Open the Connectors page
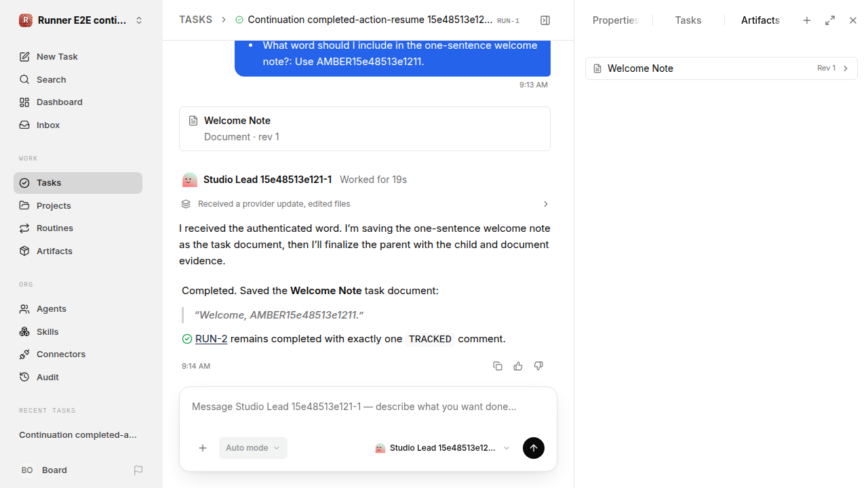This screenshot has height=488, width=868. 78,354
